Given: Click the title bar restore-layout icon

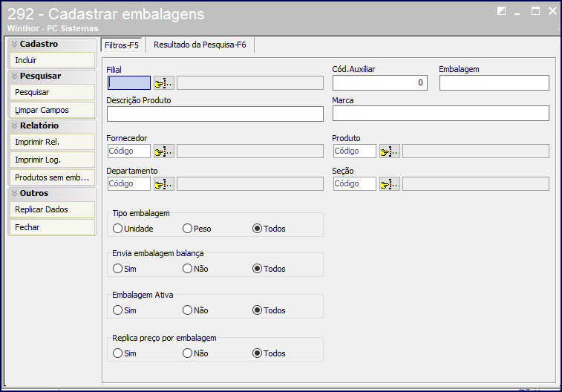Looking at the screenshot, I should (x=501, y=11).
